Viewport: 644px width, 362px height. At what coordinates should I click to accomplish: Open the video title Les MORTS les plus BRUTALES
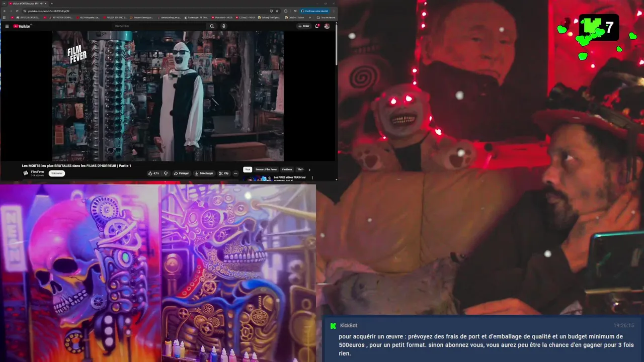pos(76,166)
